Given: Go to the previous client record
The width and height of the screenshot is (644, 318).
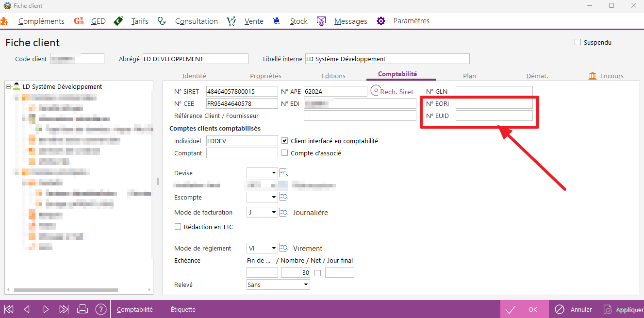Looking at the screenshot, I should coord(27,309).
